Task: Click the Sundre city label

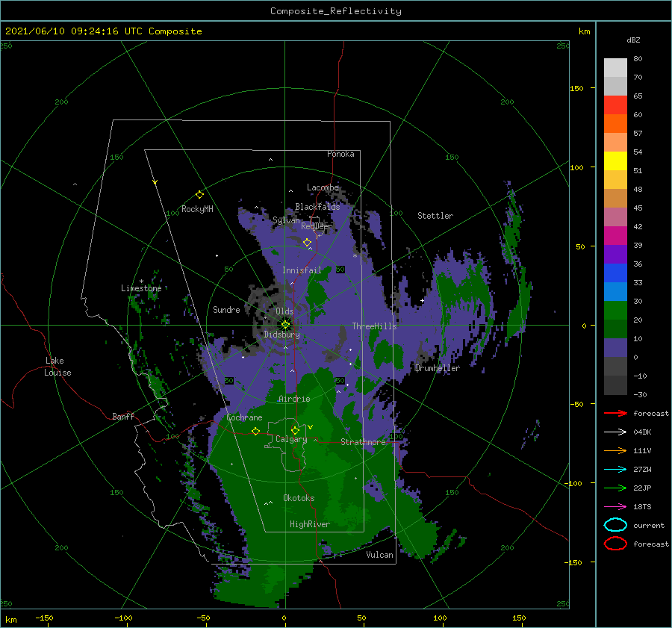Action: 227,309
